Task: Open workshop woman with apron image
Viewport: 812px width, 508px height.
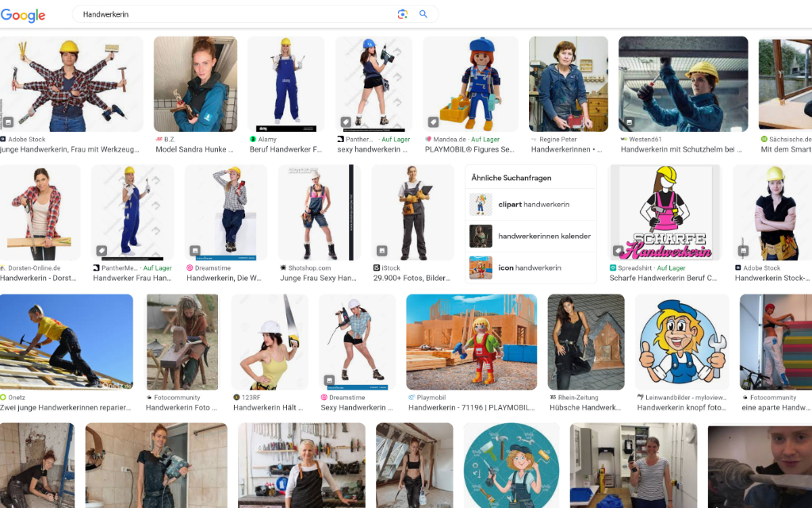Action: coord(301,465)
